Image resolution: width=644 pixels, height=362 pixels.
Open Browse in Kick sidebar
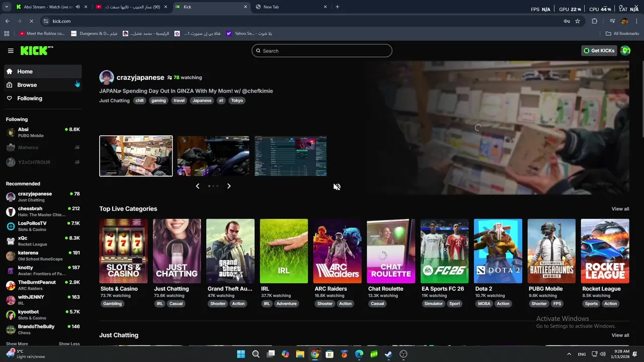[x=43, y=85]
